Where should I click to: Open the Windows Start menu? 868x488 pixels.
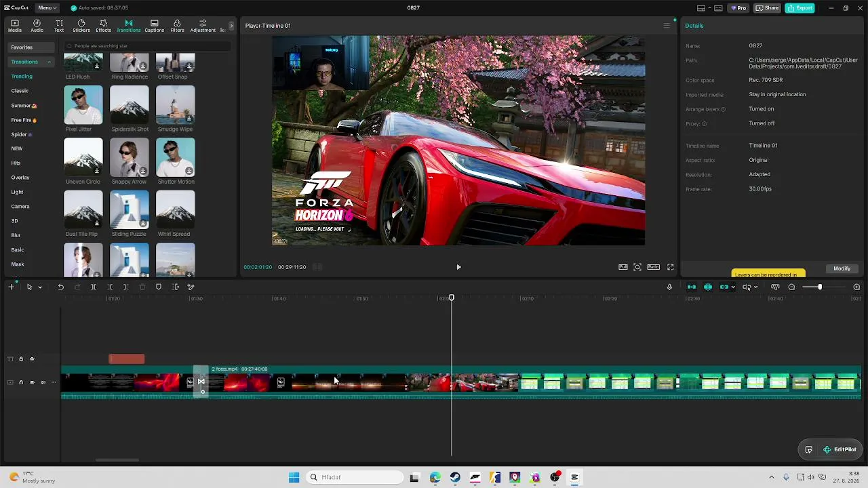tap(294, 477)
